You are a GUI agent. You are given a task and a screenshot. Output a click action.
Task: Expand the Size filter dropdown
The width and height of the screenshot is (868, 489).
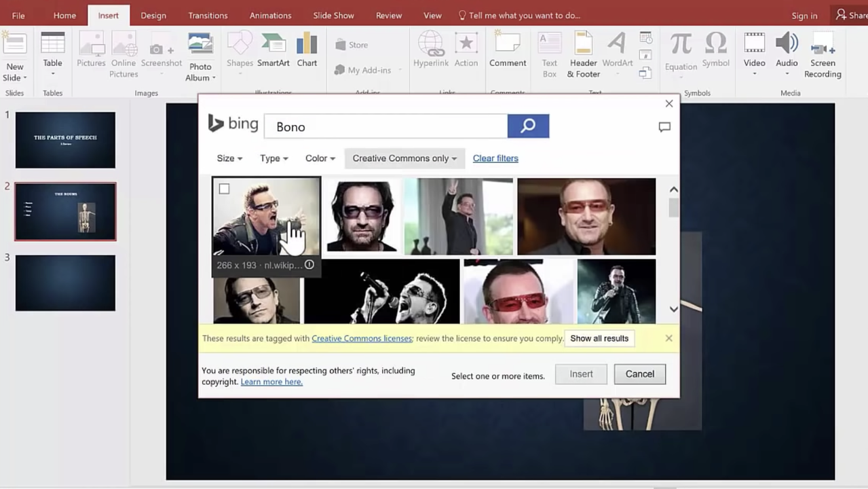[x=229, y=158]
